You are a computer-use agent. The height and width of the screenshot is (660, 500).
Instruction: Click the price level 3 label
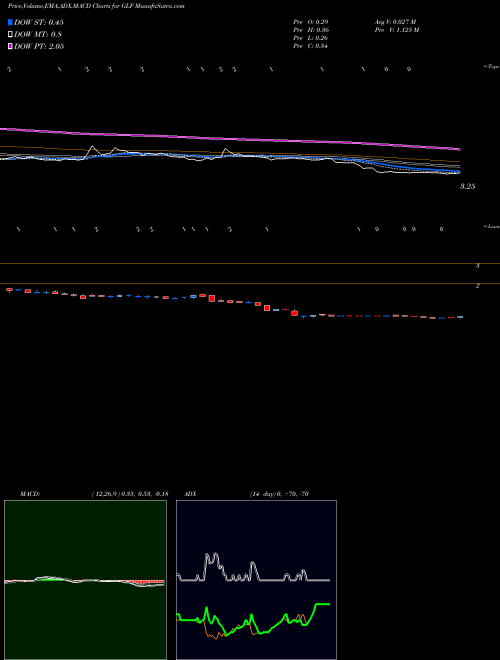[x=478, y=266]
